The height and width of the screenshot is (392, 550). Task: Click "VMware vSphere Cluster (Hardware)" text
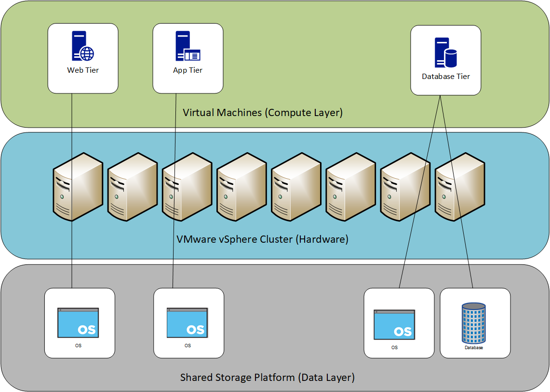[262, 239]
